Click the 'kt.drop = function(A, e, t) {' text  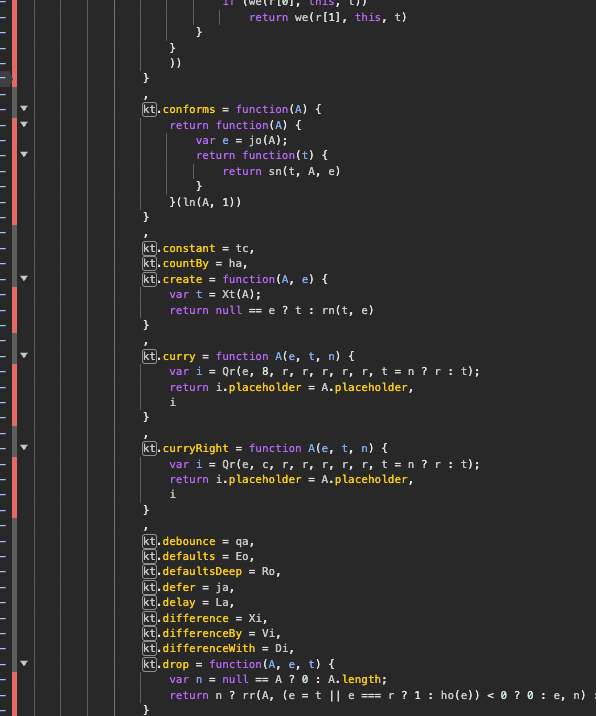pos(238,664)
